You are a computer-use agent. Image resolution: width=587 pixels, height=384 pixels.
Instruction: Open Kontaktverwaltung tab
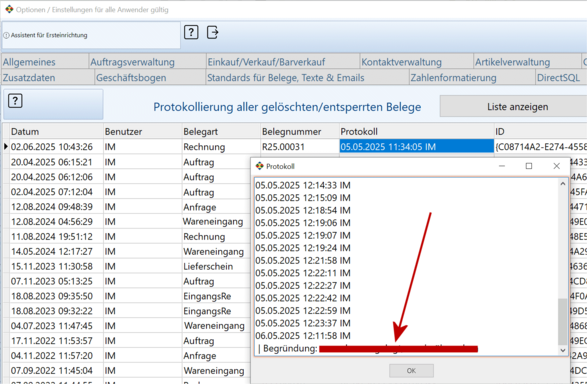(417, 62)
